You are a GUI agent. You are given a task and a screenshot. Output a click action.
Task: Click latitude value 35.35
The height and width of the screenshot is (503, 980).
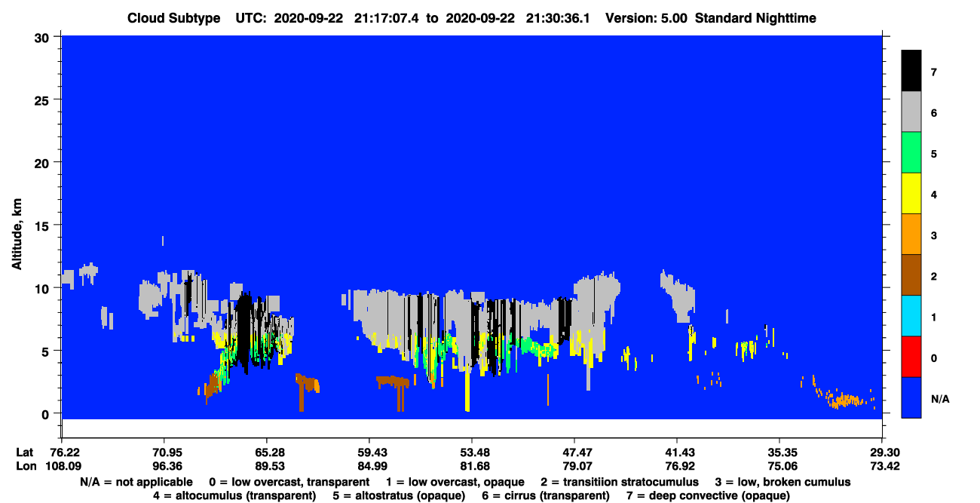[779, 452]
